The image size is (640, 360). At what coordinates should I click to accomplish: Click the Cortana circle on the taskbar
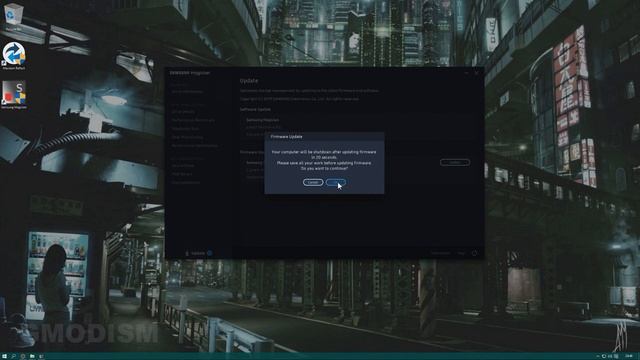[x=23, y=356]
